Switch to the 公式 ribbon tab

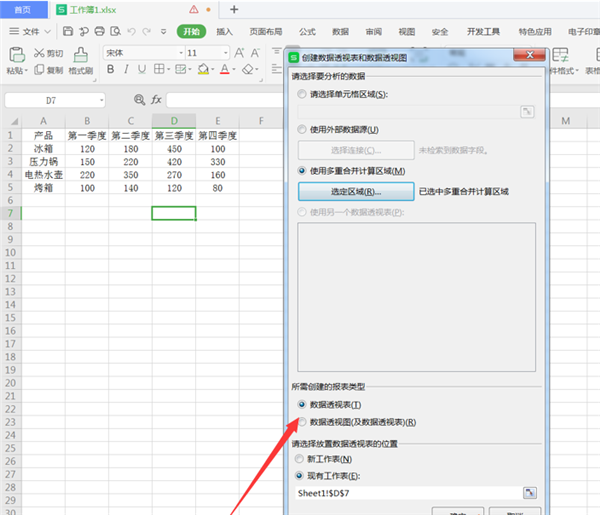(307, 32)
